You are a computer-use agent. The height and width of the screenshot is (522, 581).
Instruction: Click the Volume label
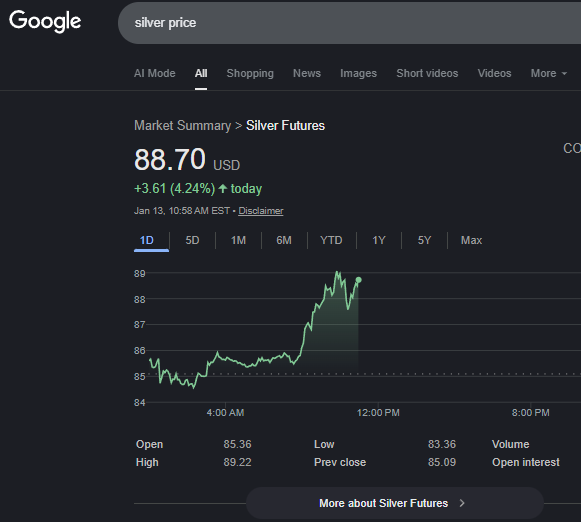(511, 444)
